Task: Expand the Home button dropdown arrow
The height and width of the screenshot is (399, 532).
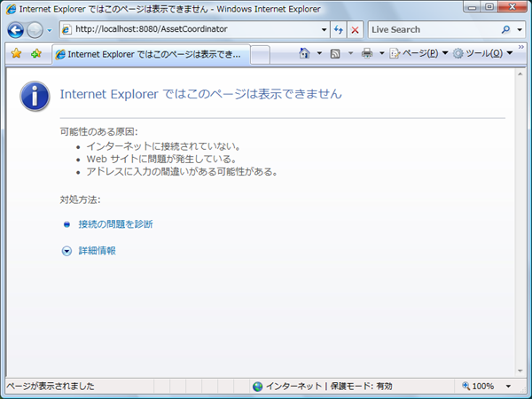Action: click(319, 53)
